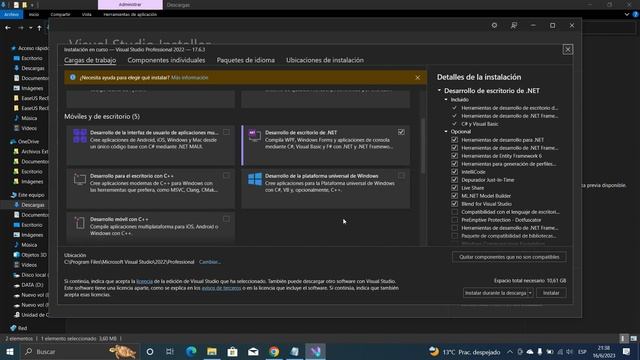This screenshot has height=360, width=640.
Task: Open Task View on the taskbar
Action: (x=170, y=351)
